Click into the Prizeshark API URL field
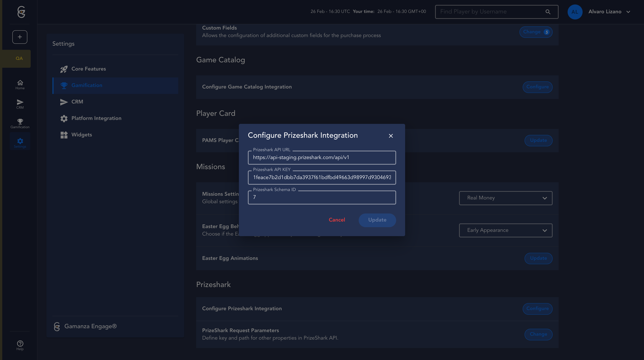This screenshot has height=360, width=644. tap(322, 158)
